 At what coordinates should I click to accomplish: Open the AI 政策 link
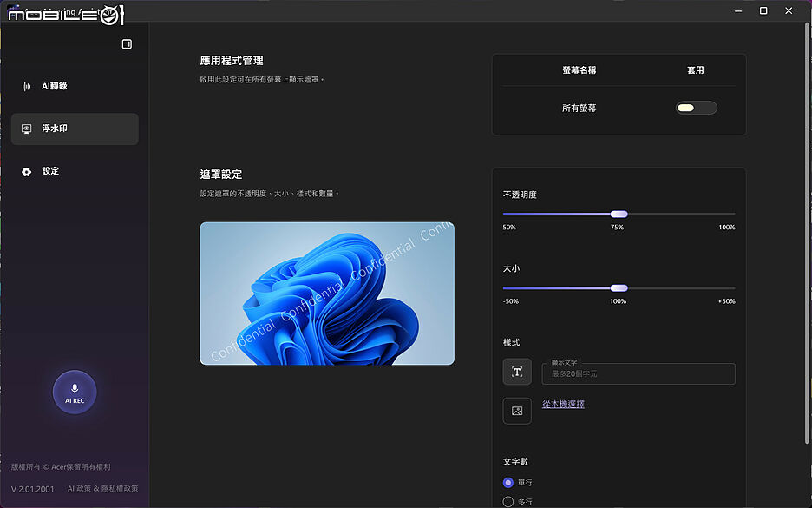click(79, 488)
